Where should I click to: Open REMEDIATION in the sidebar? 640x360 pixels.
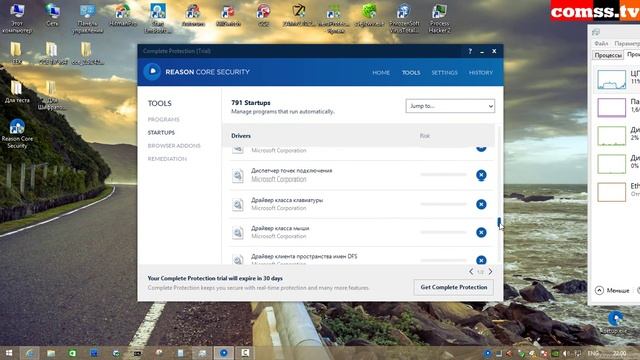(x=167, y=159)
